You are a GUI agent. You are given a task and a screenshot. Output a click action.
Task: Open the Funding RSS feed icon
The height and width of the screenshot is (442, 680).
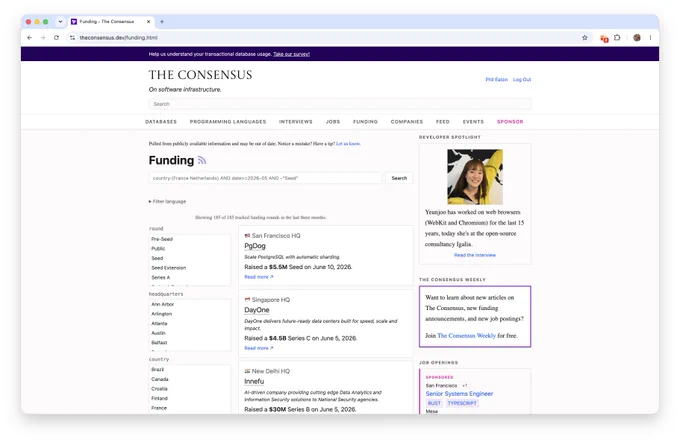(202, 160)
